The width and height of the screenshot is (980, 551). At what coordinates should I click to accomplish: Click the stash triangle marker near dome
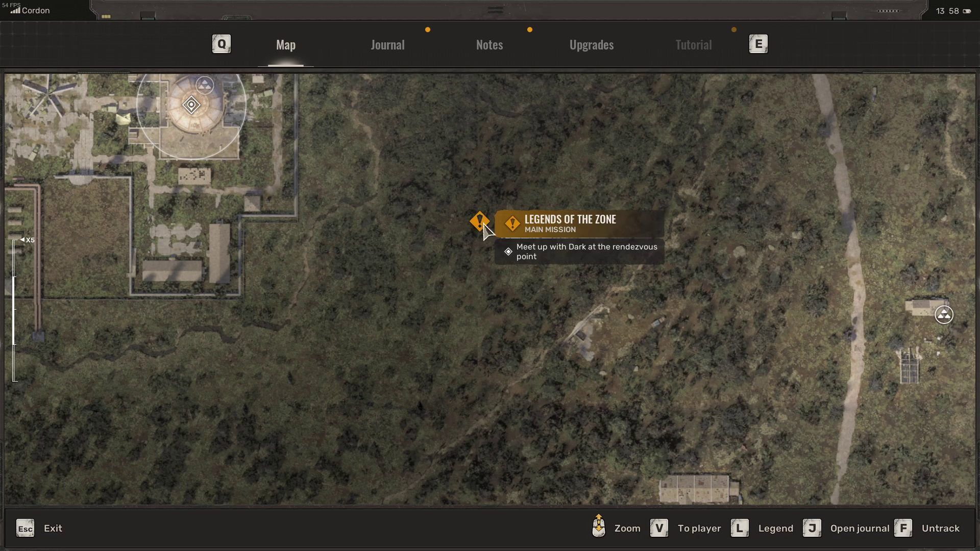(205, 85)
